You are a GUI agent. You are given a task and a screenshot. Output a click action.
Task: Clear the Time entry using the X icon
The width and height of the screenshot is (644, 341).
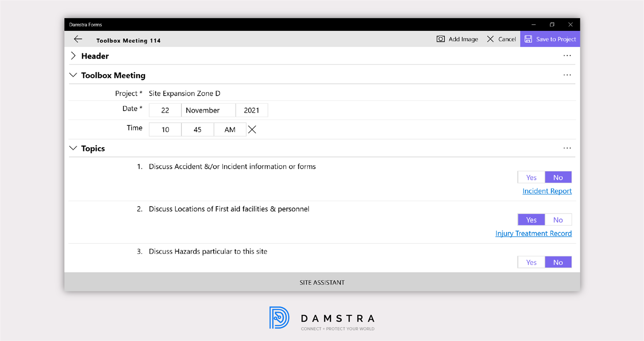(252, 129)
